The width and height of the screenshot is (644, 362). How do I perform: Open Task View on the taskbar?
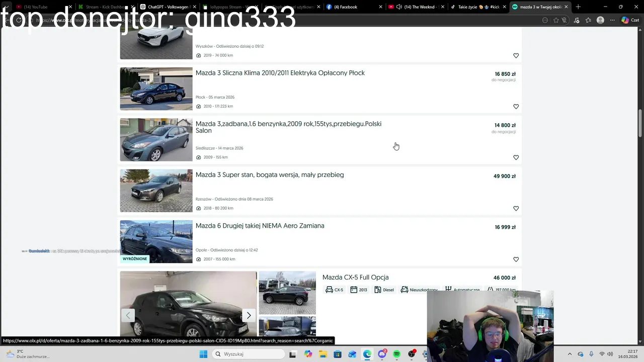[x=292, y=354]
